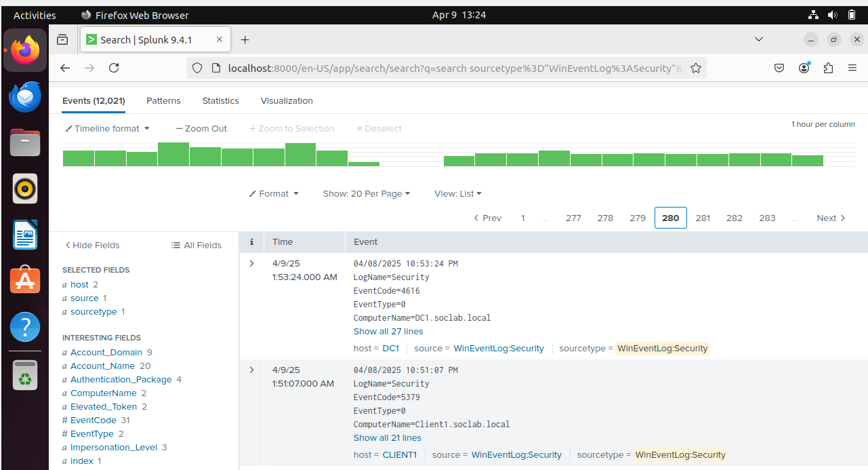Open the Trash in the dock
This screenshot has width=868, height=470.
pyautogui.click(x=25, y=375)
